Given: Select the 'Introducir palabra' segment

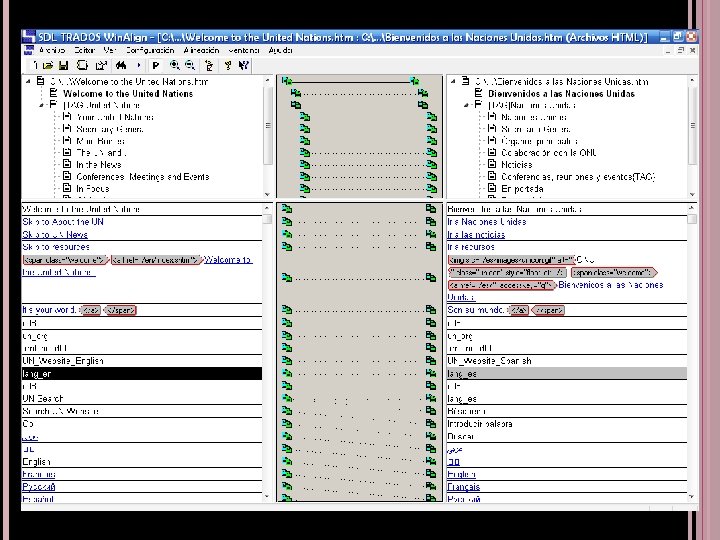Looking at the screenshot, I should click(567, 423).
